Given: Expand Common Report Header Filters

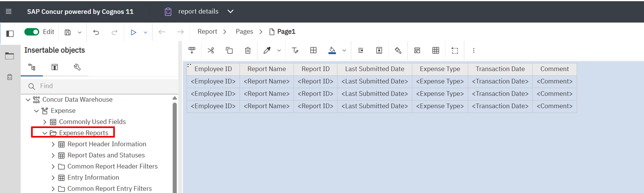Looking at the screenshot, I should click(x=53, y=167).
